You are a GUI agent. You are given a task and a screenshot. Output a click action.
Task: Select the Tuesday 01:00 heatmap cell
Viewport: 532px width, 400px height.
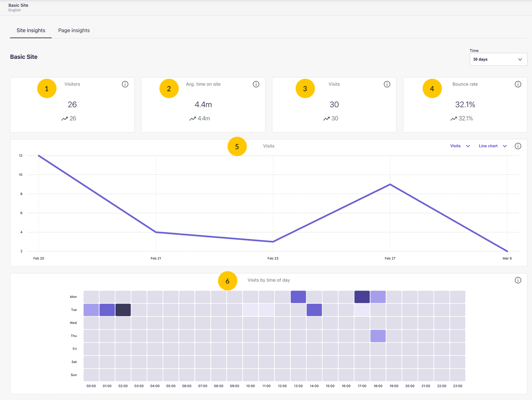point(107,310)
